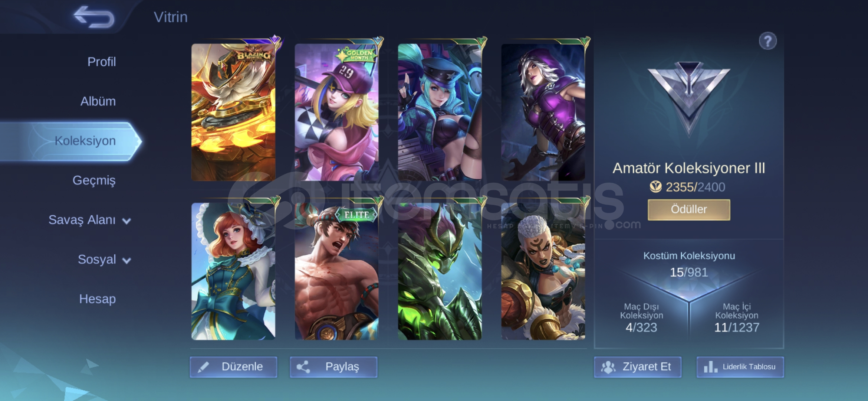Expand the Savaş Alanı submenu arrow
The height and width of the screenshot is (401, 868).
coord(126,221)
